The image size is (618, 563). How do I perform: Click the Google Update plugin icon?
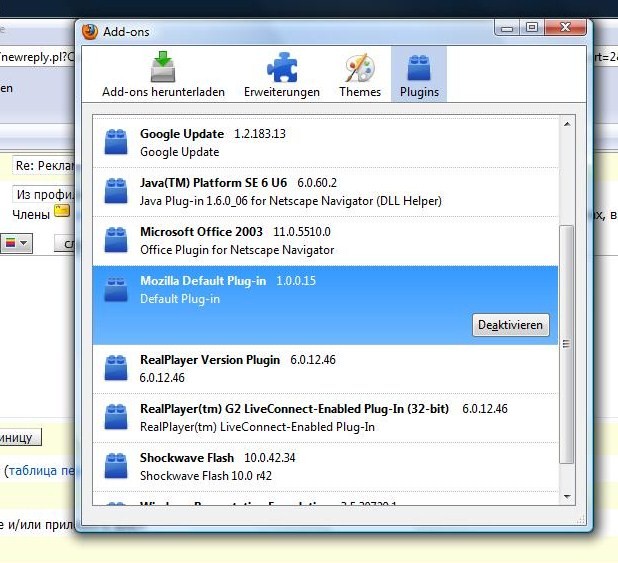tap(116, 142)
